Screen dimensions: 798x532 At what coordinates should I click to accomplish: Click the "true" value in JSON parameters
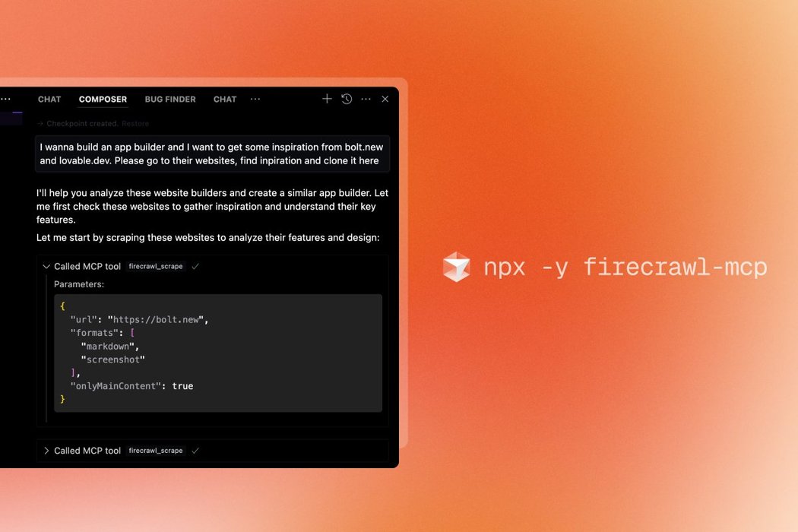point(182,386)
